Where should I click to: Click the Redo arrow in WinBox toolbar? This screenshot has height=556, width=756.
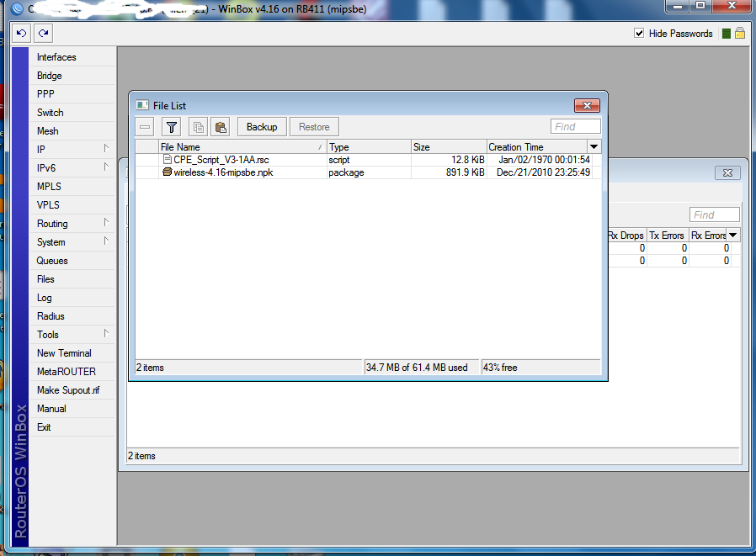coord(44,34)
